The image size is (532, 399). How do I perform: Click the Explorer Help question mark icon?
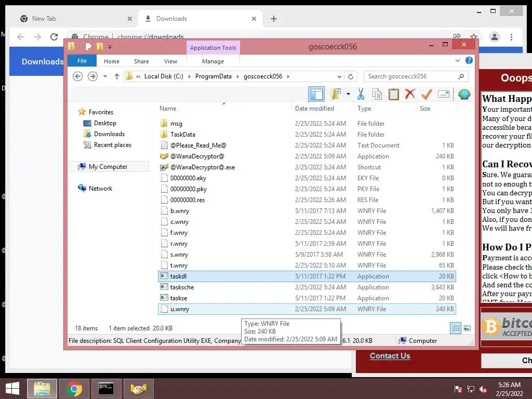point(469,60)
